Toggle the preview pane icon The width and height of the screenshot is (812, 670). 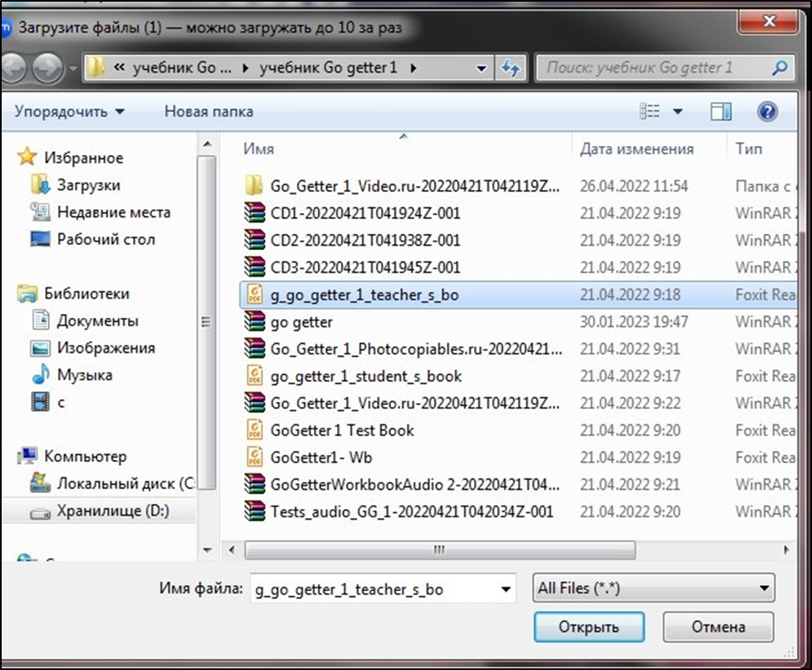click(721, 111)
